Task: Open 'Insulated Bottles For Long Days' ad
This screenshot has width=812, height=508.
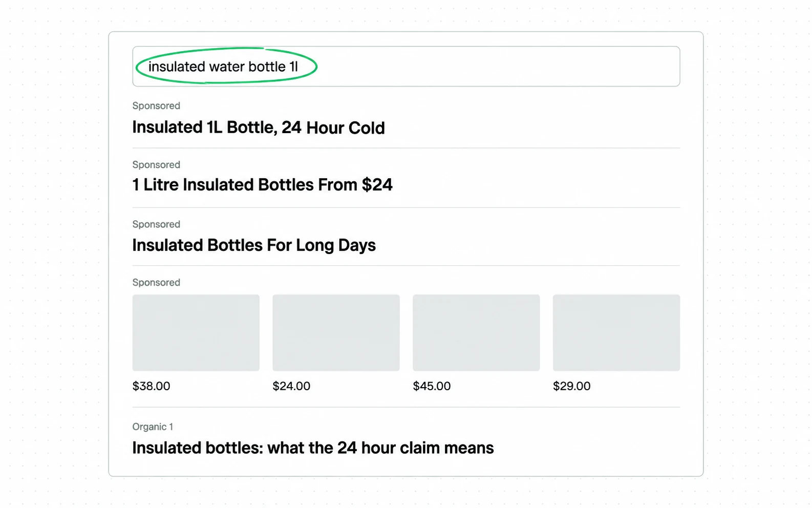Action: 254,245
